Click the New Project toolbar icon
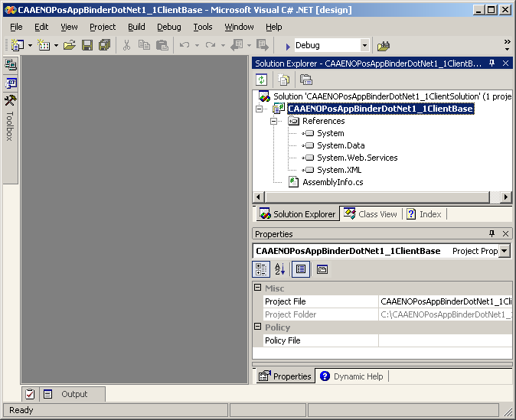 tap(17, 45)
